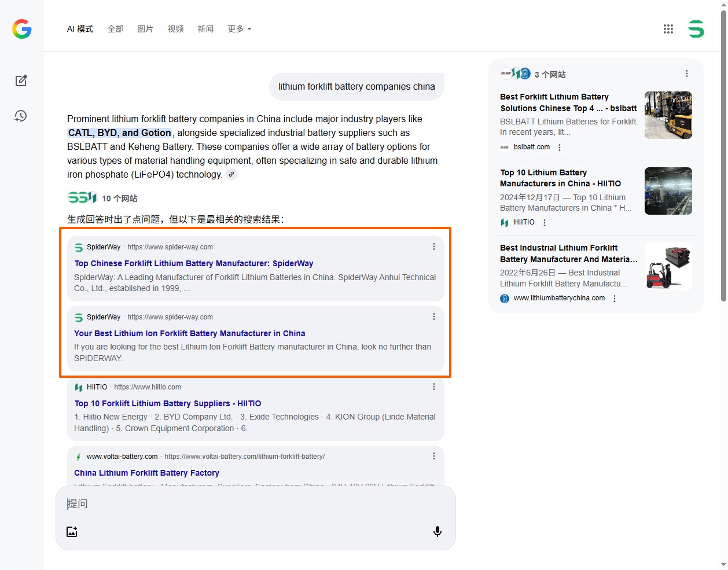Expand the 更多 dropdown menu
Viewport: 728px width, 570px height.
pos(239,29)
